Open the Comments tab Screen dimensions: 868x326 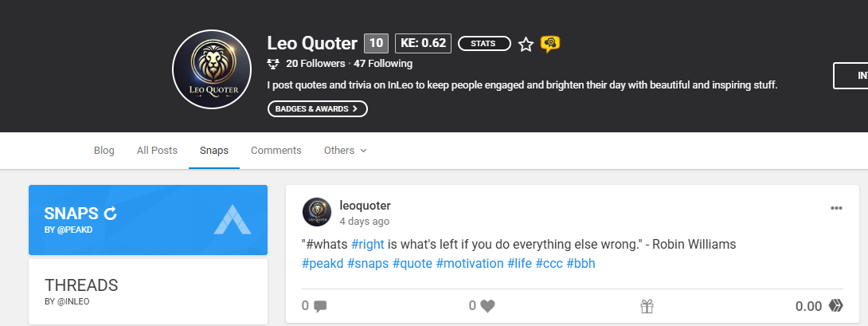click(x=276, y=151)
